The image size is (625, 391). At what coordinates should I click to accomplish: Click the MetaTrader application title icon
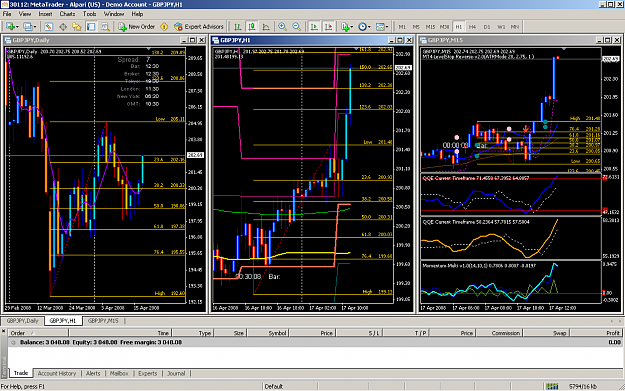pyautogui.click(x=4, y=4)
